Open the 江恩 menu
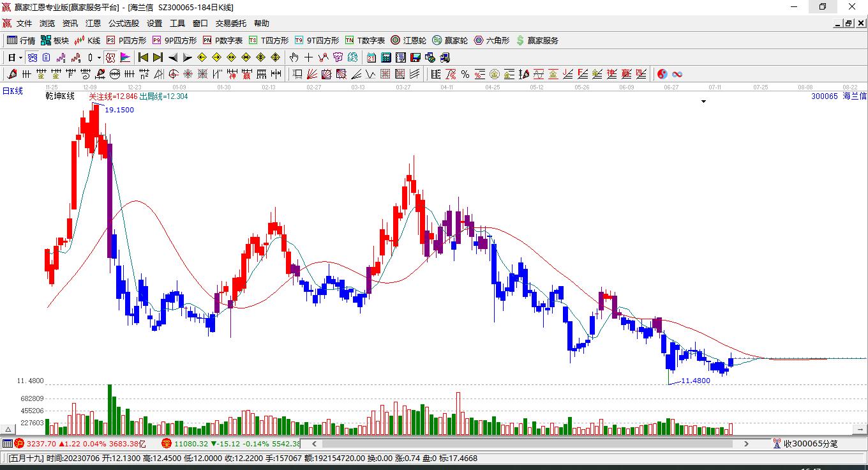 tap(93, 23)
